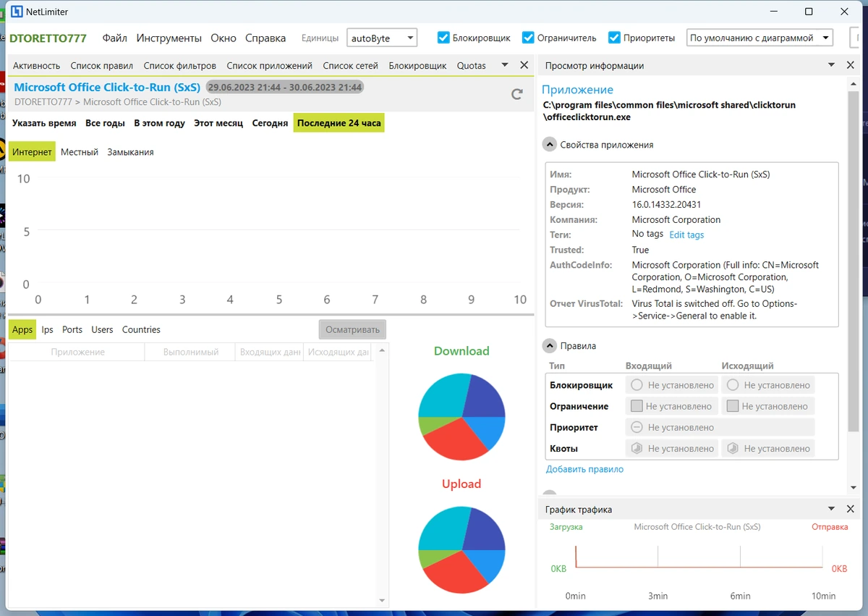This screenshot has width=868, height=616.
Task: Open the Инструменты menu
Action: pos(169,38)
